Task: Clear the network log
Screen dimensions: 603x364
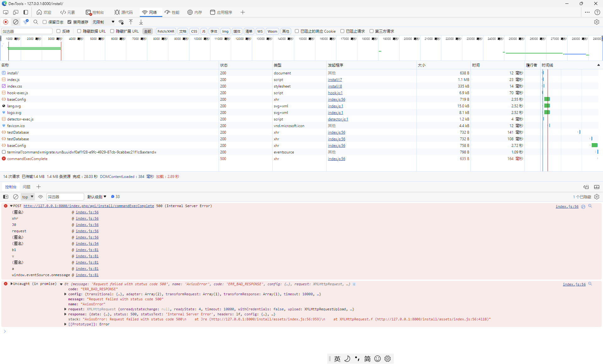Action: tap(16, 22)
